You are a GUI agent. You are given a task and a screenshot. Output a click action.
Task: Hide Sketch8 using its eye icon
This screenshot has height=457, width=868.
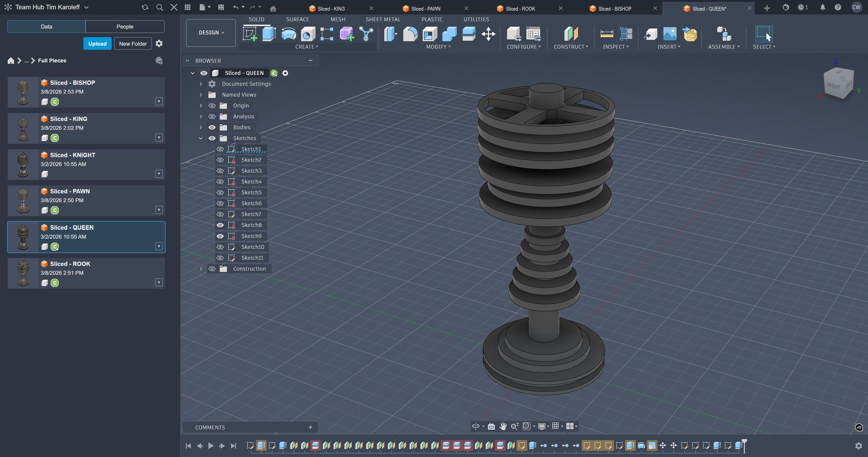pyautogui.click(x=220, y=225)
